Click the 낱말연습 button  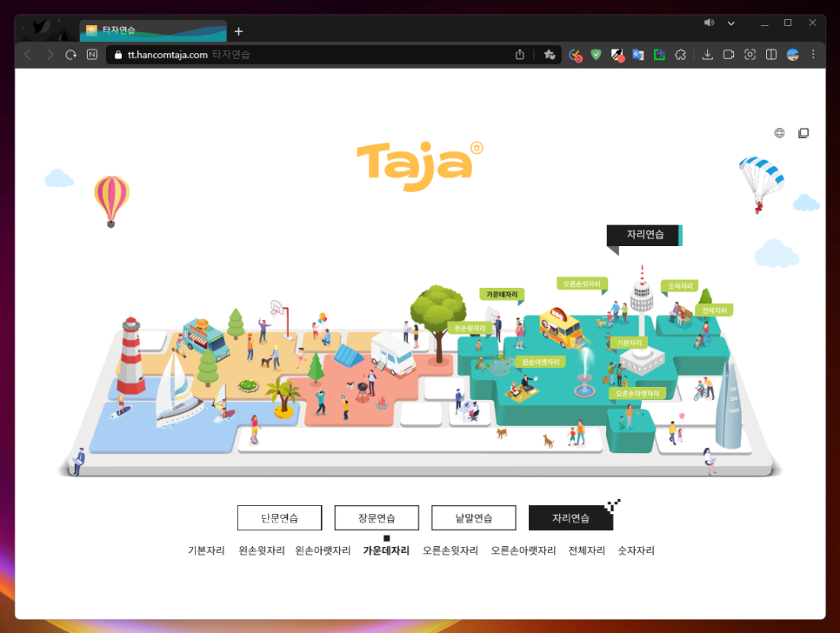click(x=474, y=518)
